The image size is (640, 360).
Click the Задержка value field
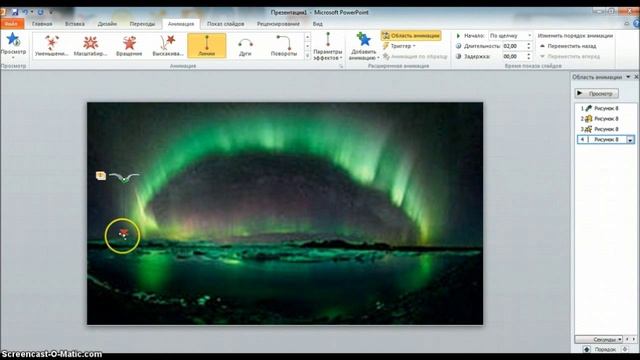coord(513,56)
